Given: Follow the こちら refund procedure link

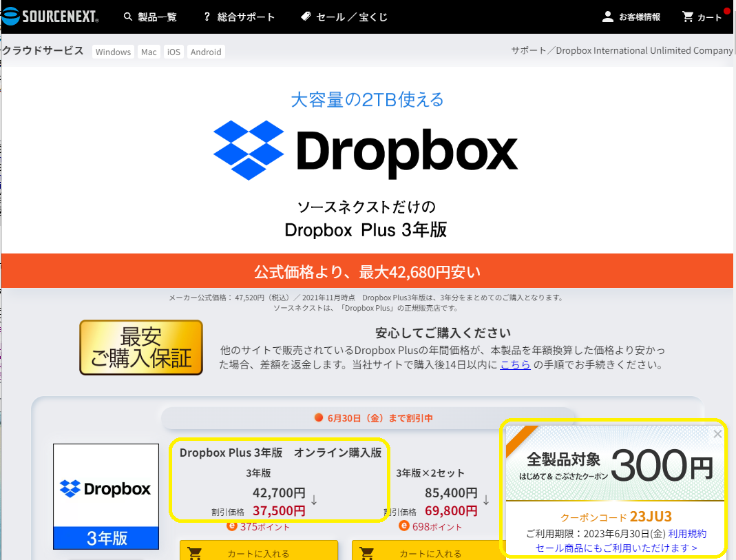Looking at the screenshot, I should (515, 365).
